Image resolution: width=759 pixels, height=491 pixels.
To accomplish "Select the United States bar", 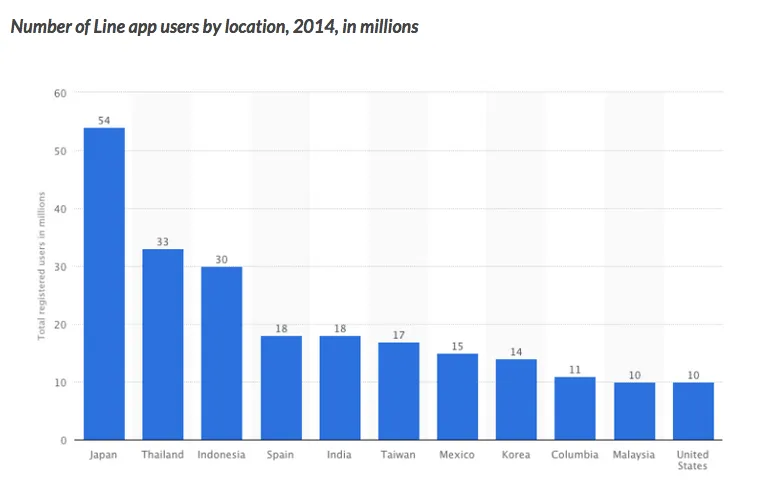I will click(693, 411).
